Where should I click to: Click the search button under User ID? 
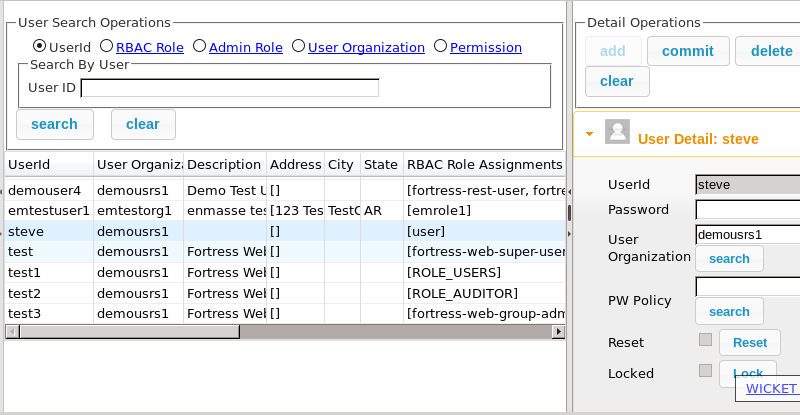pos(55,125)
